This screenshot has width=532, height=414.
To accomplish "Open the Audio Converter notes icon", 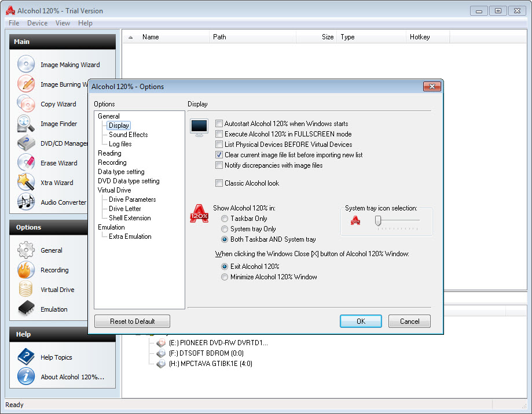I will pos(26,202).
